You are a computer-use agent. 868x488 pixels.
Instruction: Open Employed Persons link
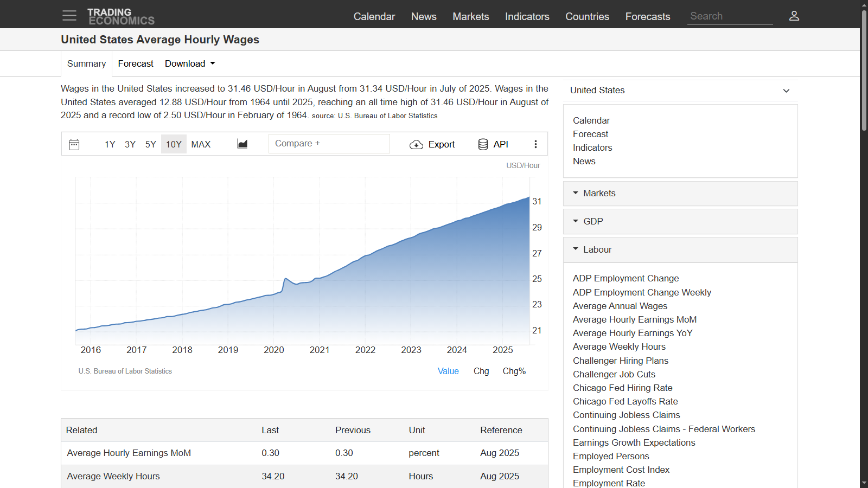click(611, 456)
